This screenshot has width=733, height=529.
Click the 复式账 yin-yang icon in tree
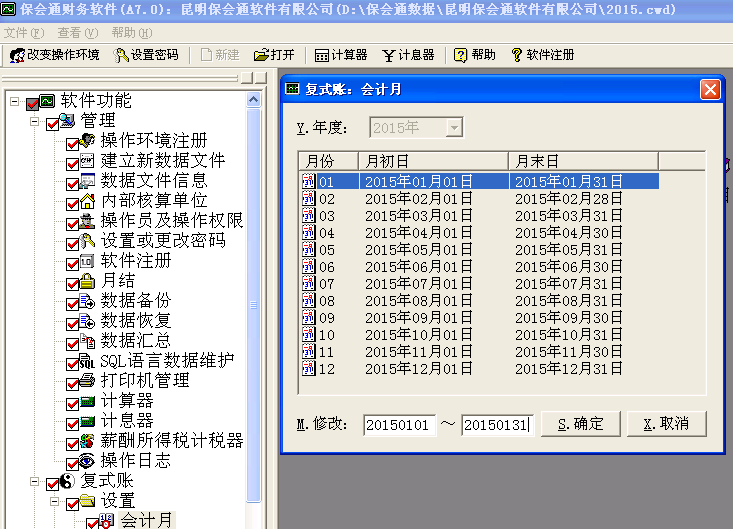click(67, 480)
